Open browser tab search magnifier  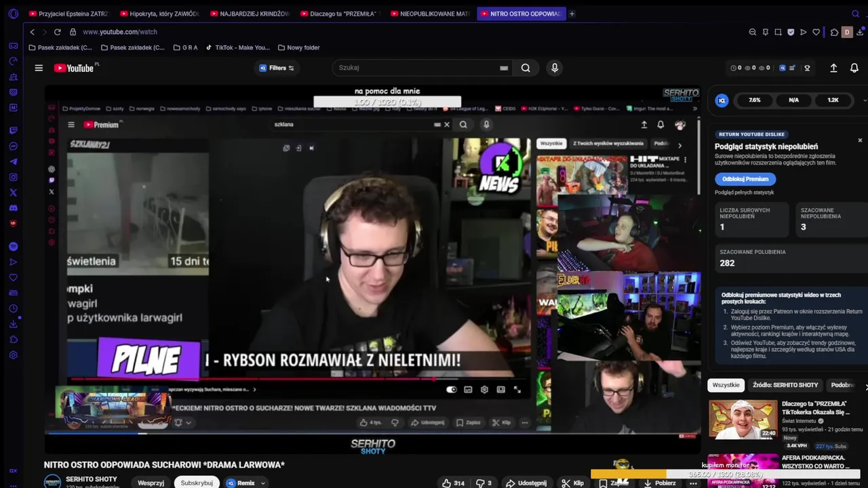coord(855,14)
